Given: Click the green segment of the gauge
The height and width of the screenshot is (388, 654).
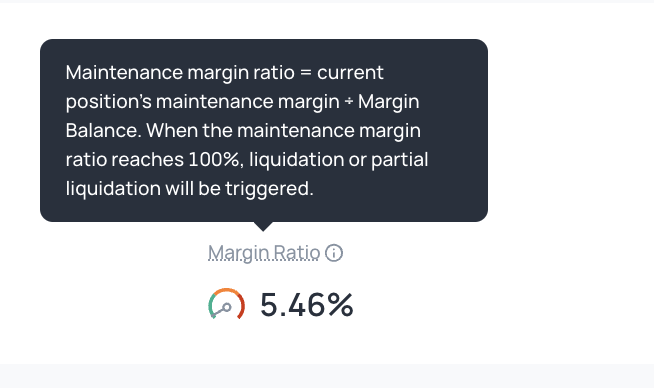Looking at the screenshot, I should click(211, 306).
